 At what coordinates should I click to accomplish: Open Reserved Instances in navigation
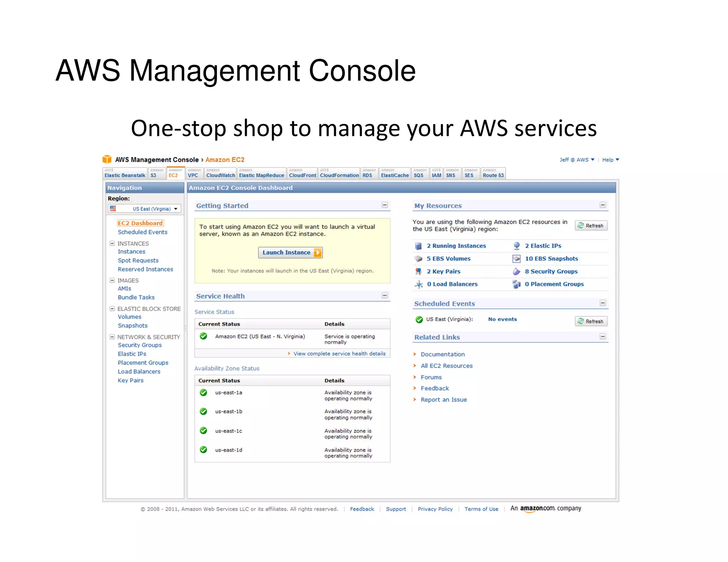pos(145,269)
